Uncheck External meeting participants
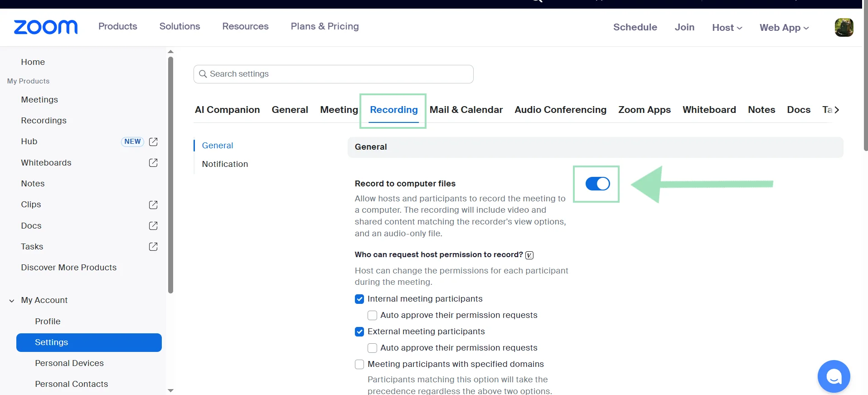 [359, 332]
